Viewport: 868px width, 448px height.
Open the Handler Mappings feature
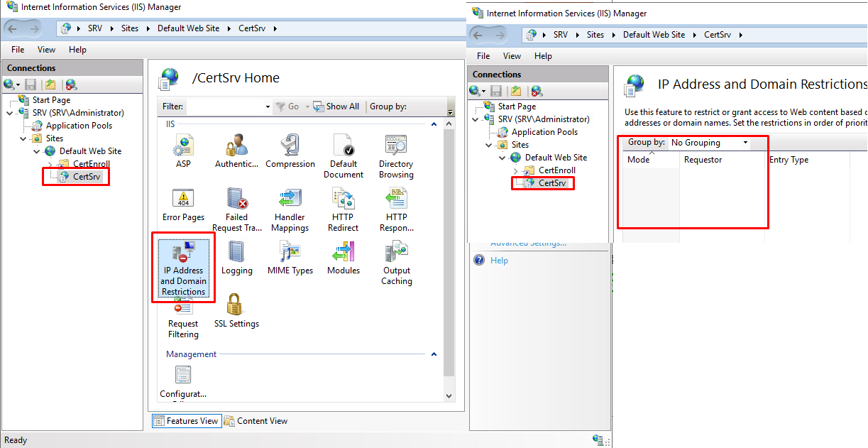290,210
